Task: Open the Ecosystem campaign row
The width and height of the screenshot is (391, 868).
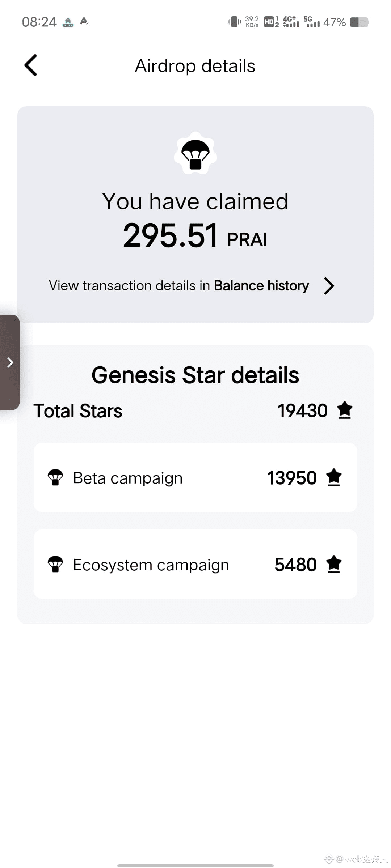Action: (195, 564)
